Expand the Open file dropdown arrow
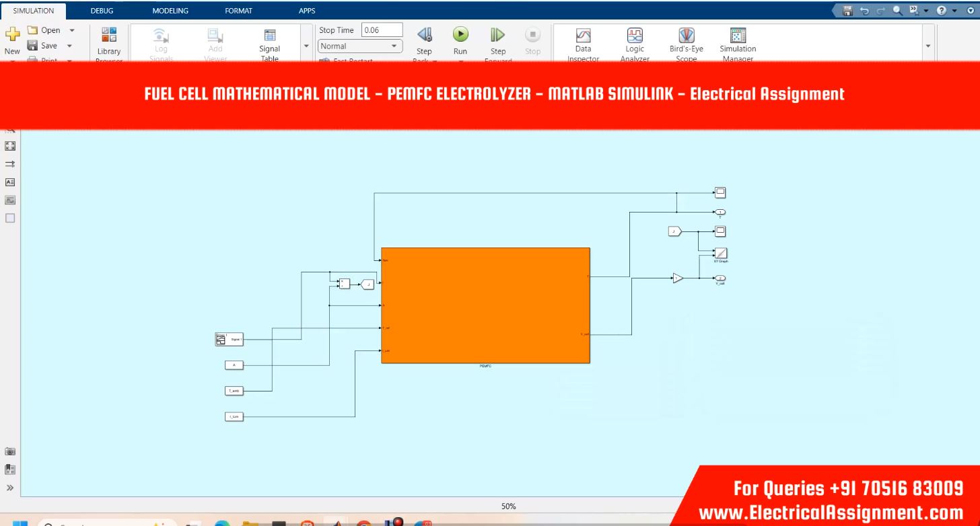980x526 pixels. tap(72, 30)
